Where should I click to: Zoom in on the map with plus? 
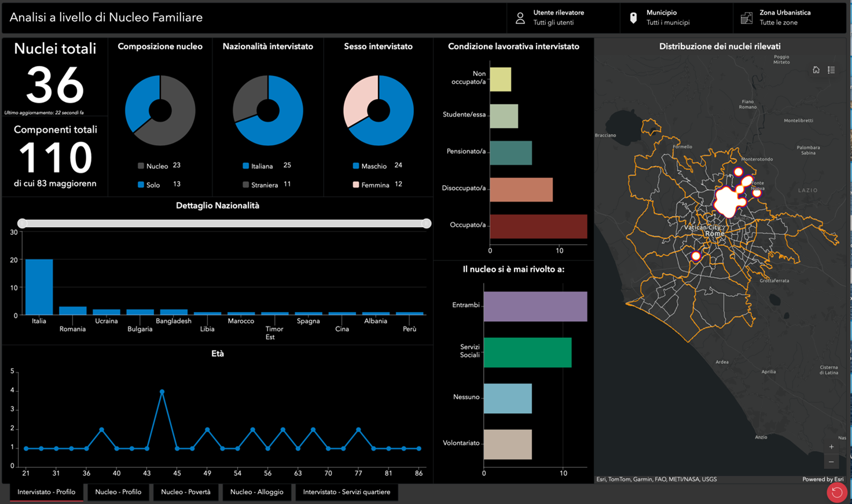point(831,447)
